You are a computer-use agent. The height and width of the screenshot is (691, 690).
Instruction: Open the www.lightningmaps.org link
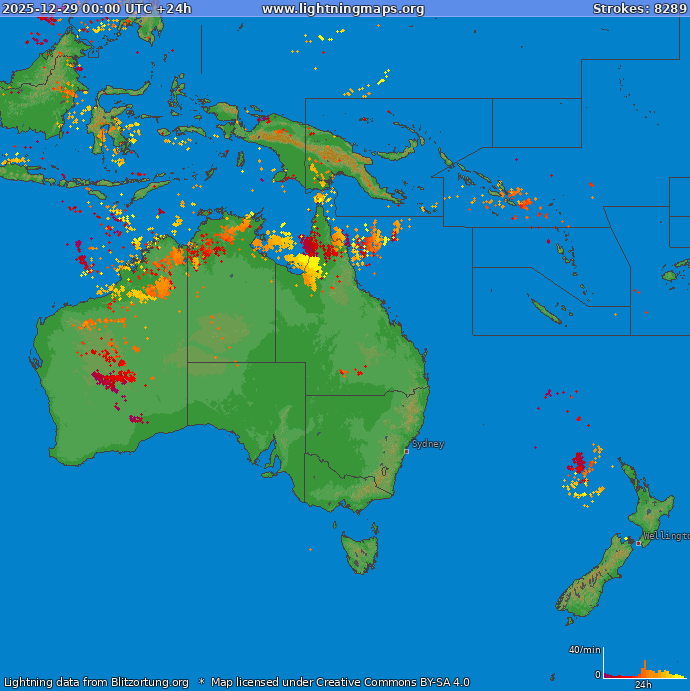click(x=343, y=9)
